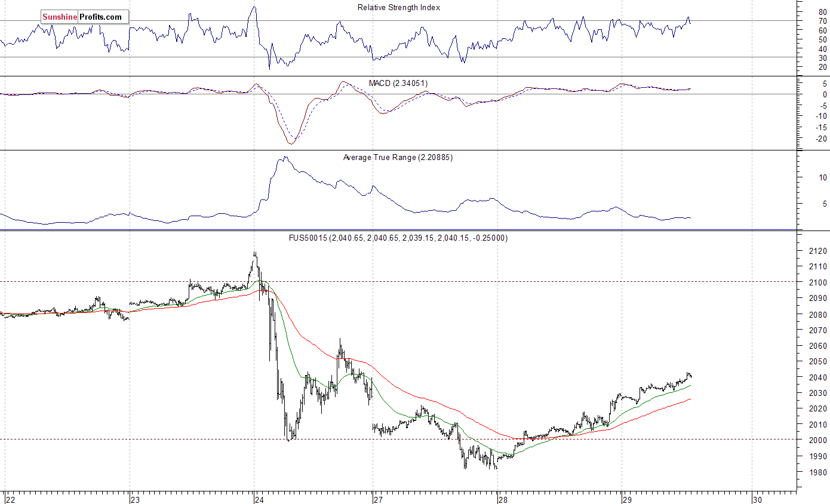Click the Average True Range axis value 5
This screenshot has width=830, height=504.
point(824,204)
